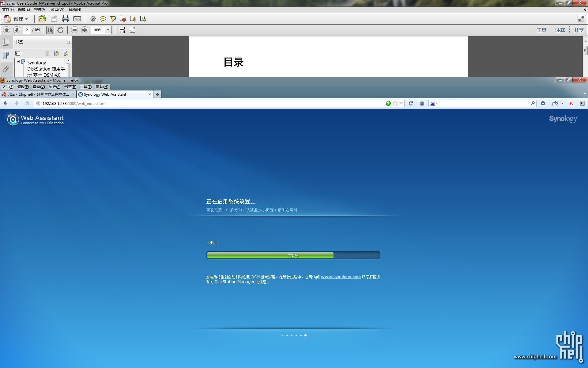Click the 73% download progress bar

[x=293, y=255]
